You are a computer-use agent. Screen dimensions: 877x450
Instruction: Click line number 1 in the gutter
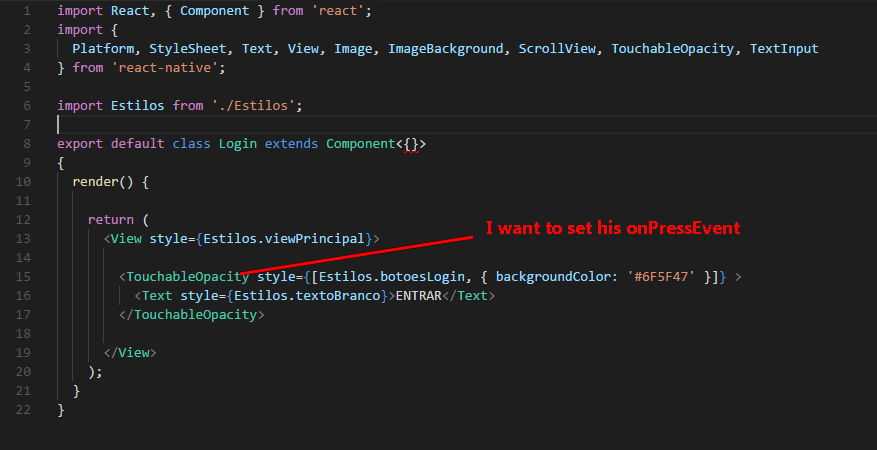coord(28,11)
